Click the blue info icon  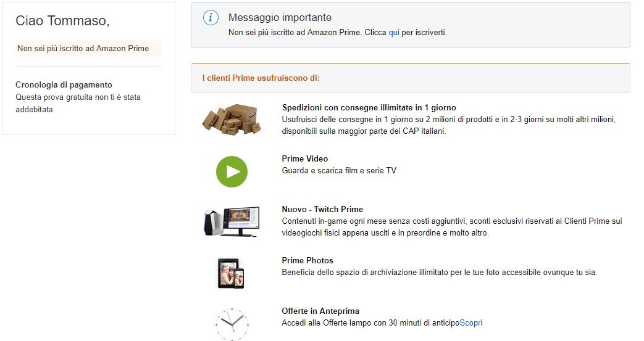(x=211, y=18)
